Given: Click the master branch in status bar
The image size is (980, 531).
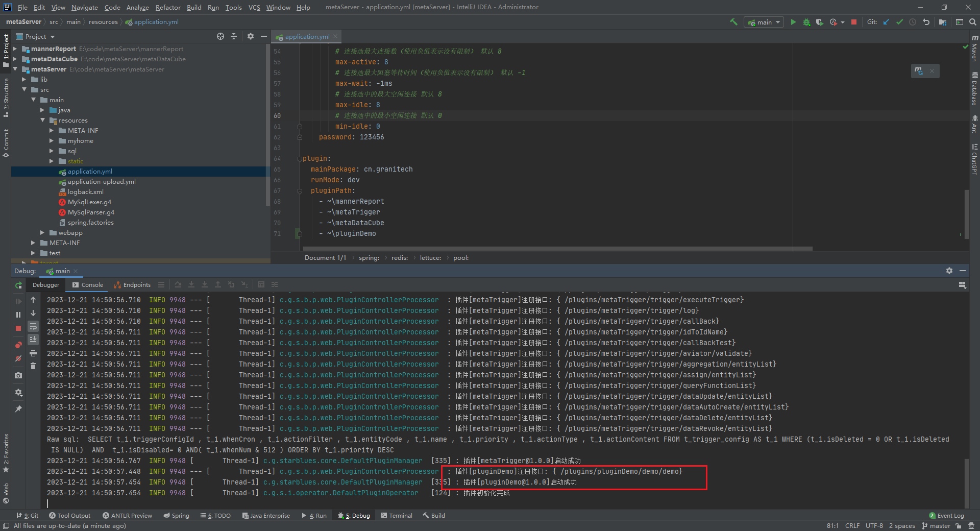Looking at the screenshot, I should 937,526.
